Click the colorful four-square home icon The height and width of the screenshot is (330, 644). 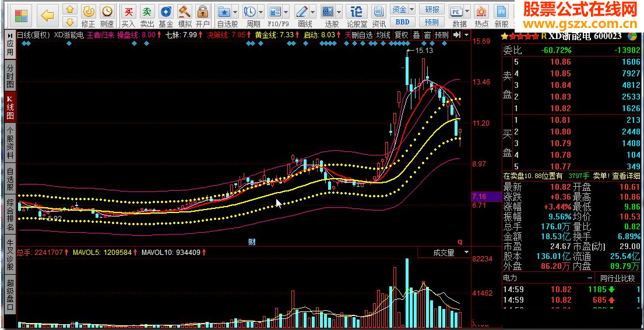click(21, 16)
